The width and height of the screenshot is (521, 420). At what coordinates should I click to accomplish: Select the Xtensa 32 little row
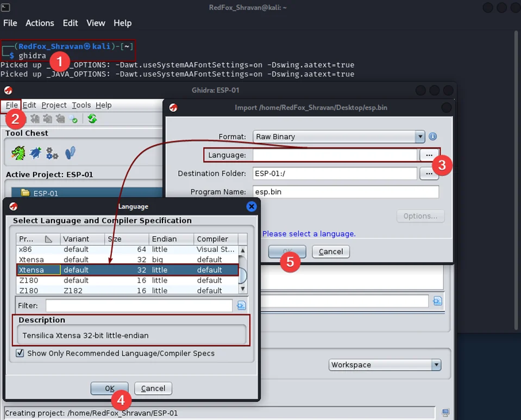(127, 270)
